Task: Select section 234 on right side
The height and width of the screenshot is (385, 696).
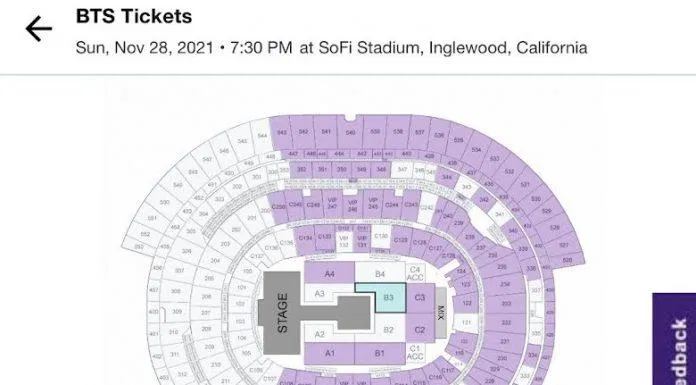Action: coord(505,285)
